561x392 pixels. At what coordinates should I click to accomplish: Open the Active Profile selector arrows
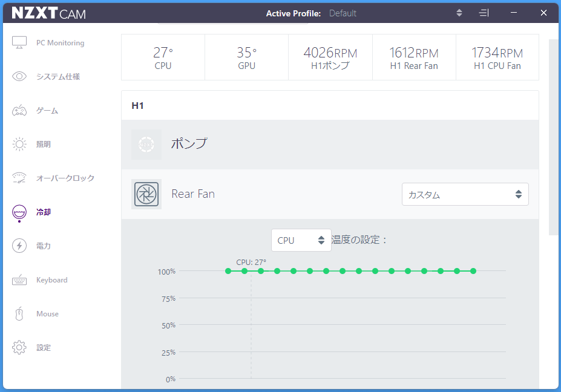(x=459, y=13)
